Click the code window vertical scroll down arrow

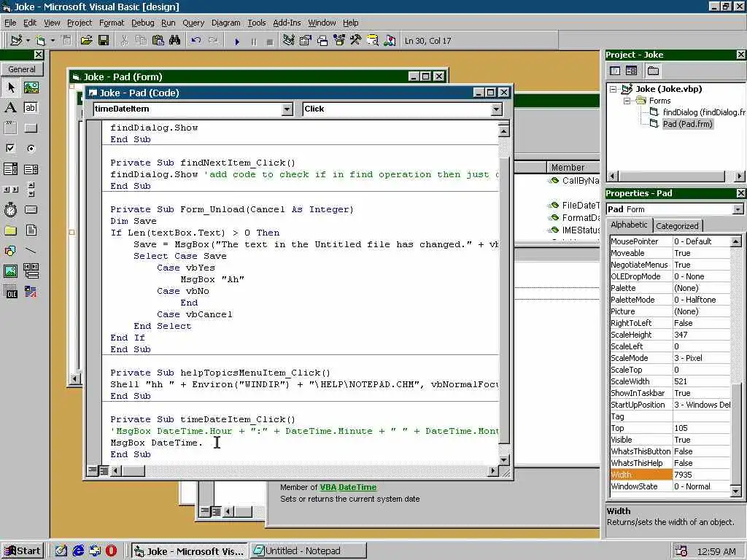point(503,460)
